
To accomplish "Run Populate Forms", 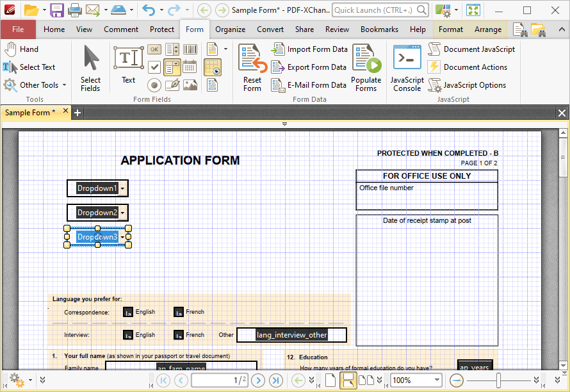I will tap(366, 68).
